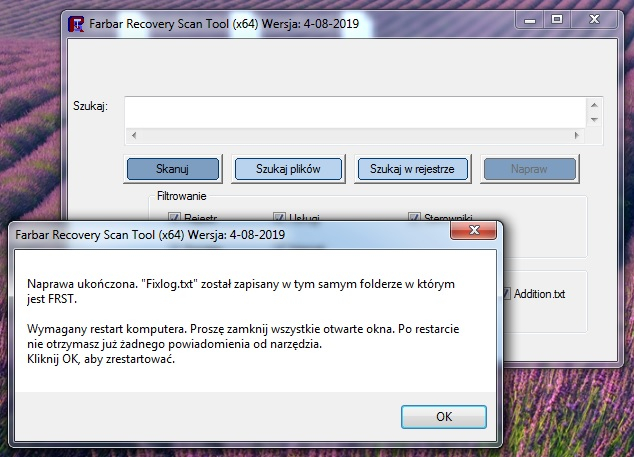This screenshot has height=457, width=634.
Task: Maximize the main Farbar Recovery Scan Tool window
Action: click(x=557, y=20)
